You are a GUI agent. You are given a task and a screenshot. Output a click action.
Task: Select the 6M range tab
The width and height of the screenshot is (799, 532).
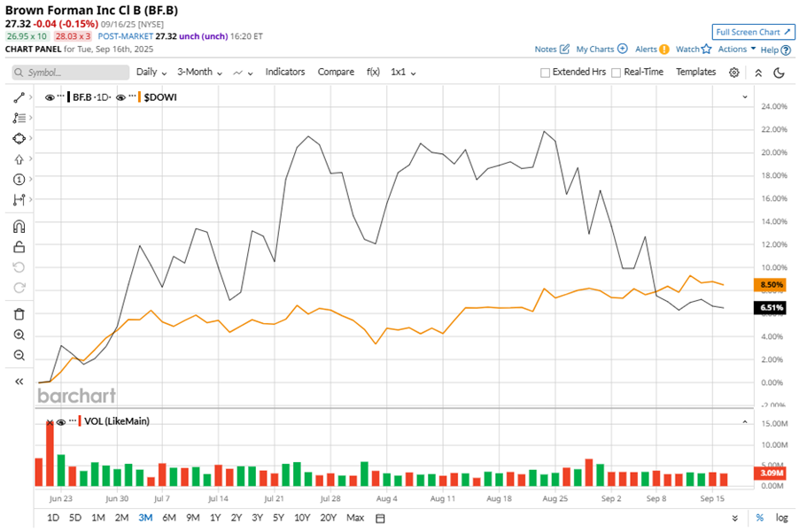[169, 518]
